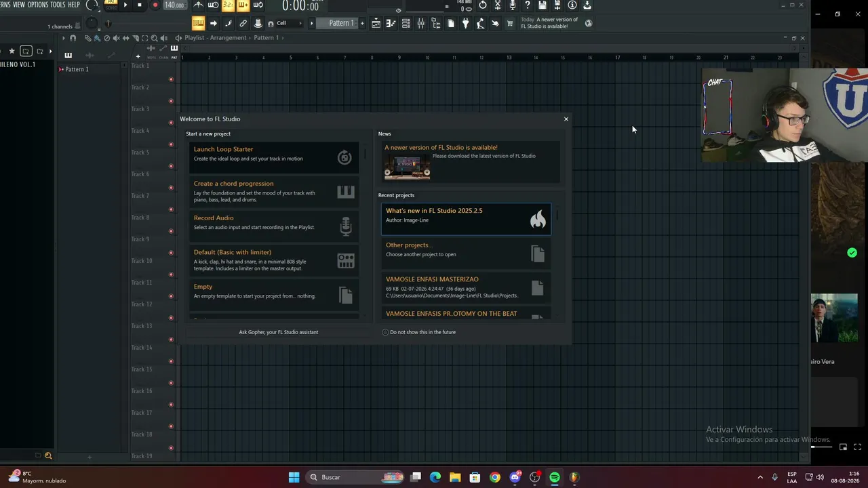The width and height of the screenshot is (868, 488).
Task: Toggle the 3-2-1 countdown before recording
Action: [x=228, y=5]
